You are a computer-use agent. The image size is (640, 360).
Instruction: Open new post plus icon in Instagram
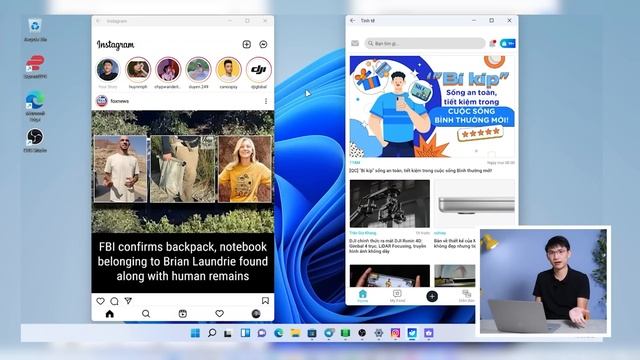coord(247,44)
